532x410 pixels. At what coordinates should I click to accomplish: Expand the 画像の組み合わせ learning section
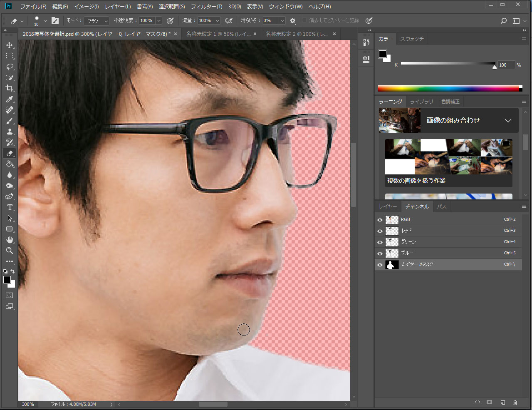point(507,121)
